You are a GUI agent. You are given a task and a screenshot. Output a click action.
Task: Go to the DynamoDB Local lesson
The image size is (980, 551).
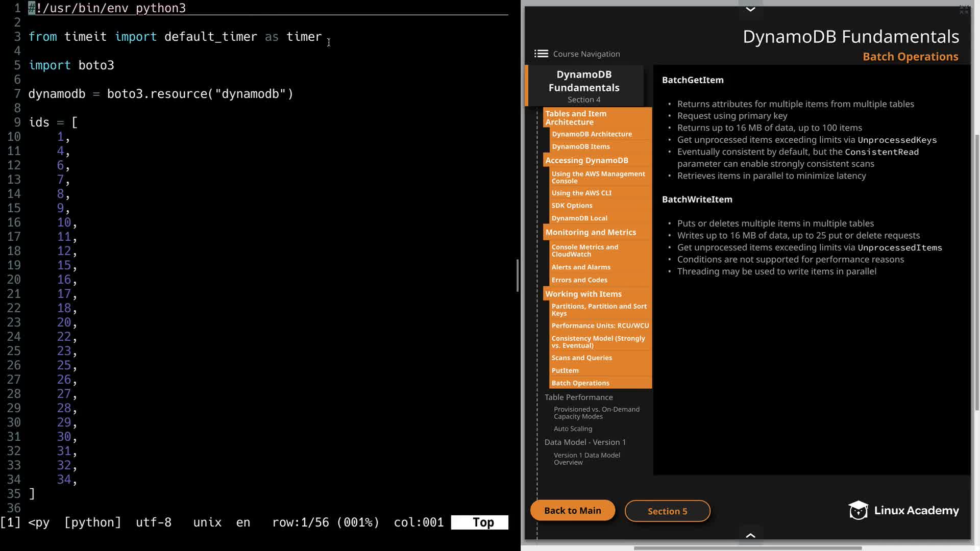click(579, 218)
